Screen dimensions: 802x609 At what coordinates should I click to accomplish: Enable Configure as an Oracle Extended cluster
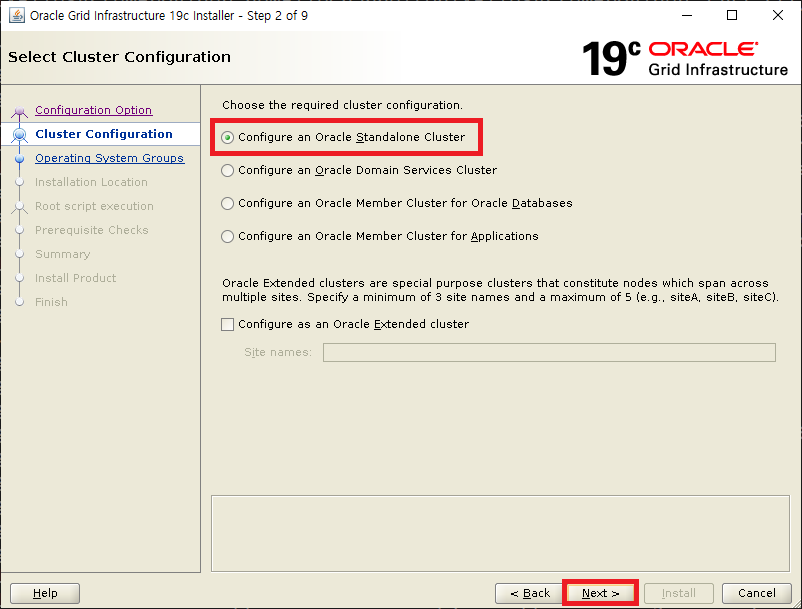click(x=345, y=324)
